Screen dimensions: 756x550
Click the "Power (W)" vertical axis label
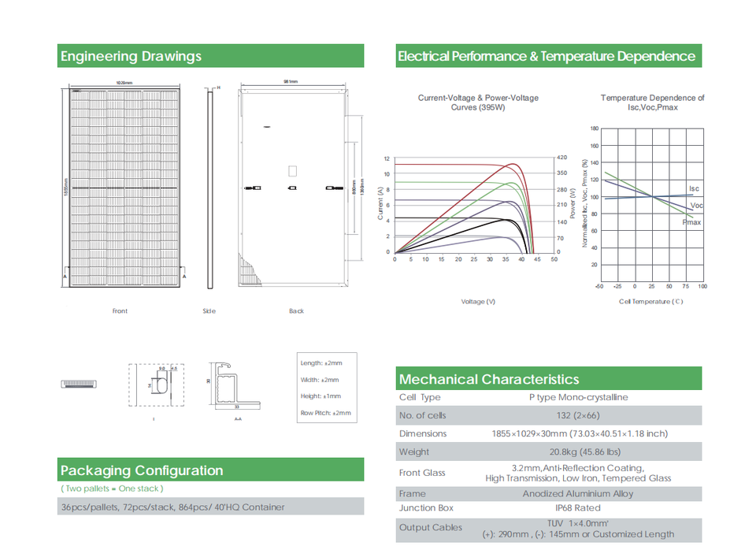(x=573, y=203)
